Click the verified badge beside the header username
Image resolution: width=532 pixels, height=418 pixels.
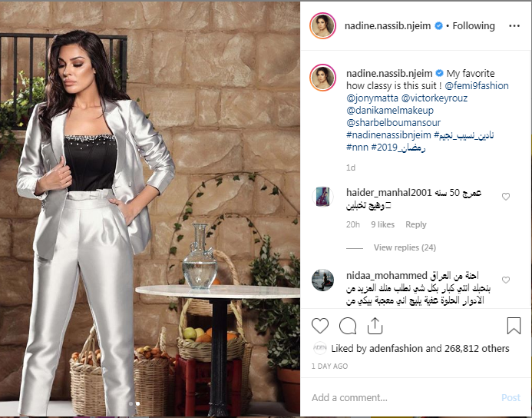[x=438, y=26]
